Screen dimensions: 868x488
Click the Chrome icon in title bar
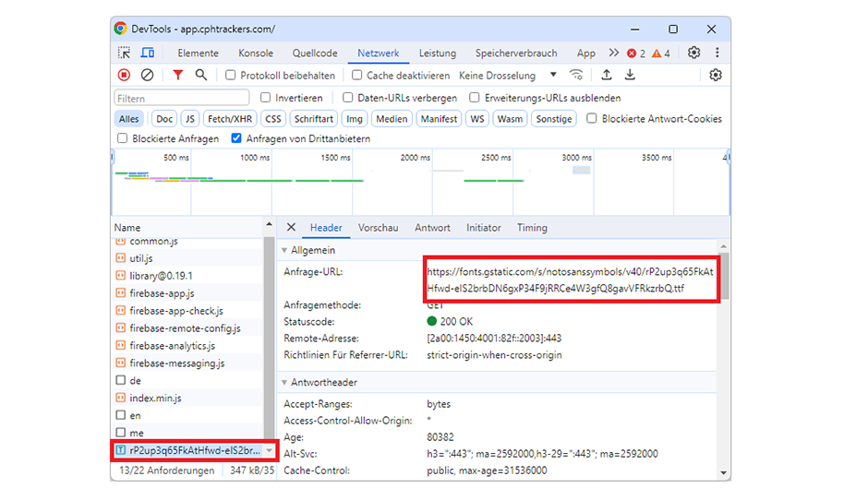[x=120, y=29]
